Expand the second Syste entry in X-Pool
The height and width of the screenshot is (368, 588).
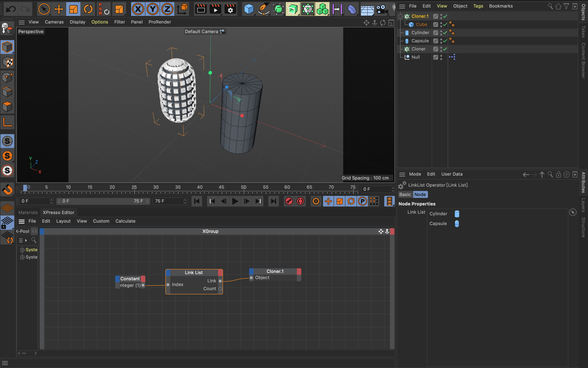tap(22, 257)
